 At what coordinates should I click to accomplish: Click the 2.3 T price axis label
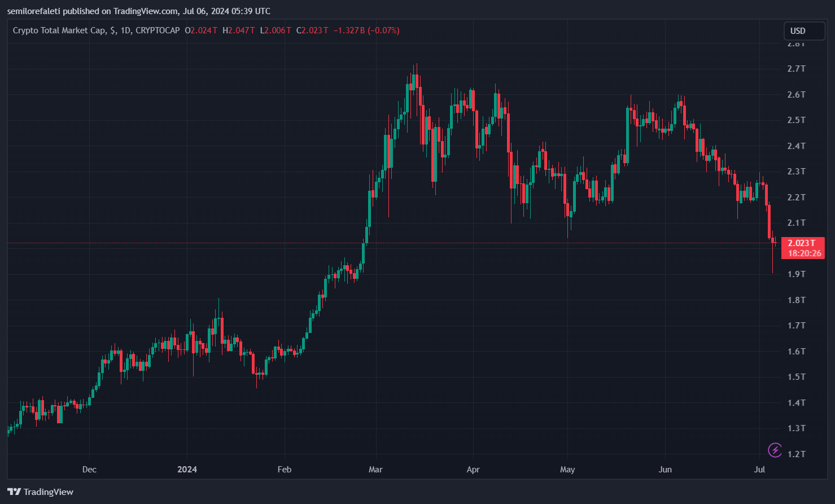pos(797,172)
